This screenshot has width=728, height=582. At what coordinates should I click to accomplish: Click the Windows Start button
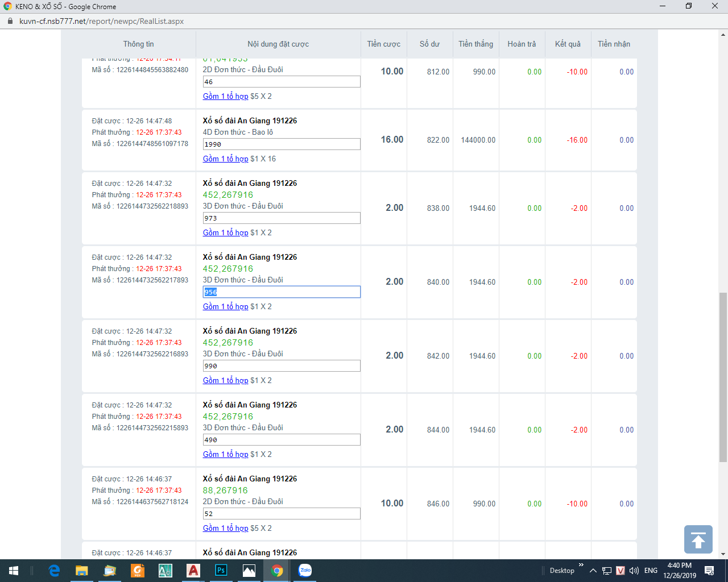14,571
